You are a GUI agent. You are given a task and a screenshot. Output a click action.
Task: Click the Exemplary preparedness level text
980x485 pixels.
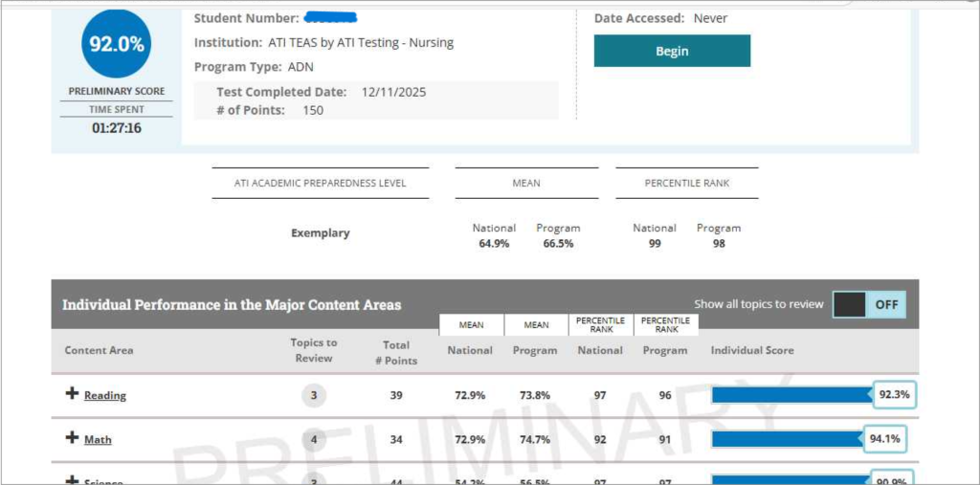coord(321,233)
